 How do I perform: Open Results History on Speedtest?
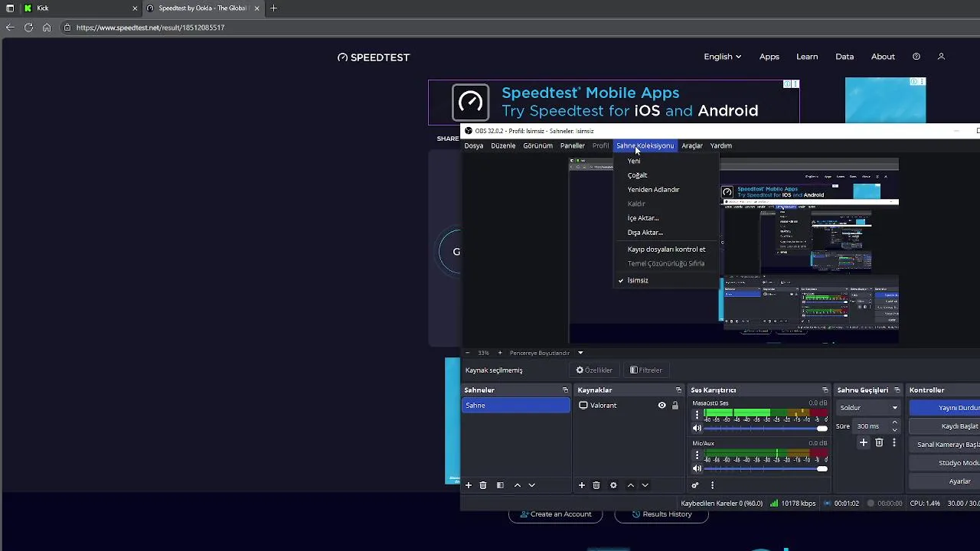tap(661, 514)
